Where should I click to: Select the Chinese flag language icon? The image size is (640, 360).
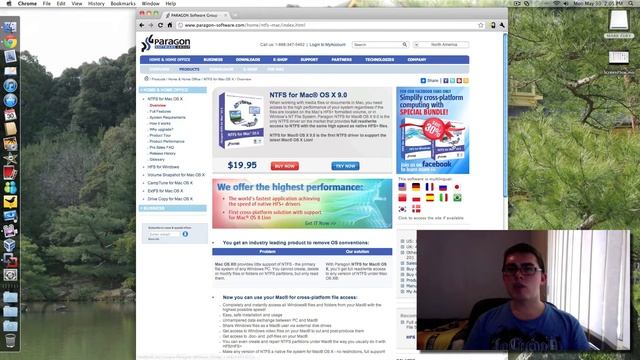[402, 198]
